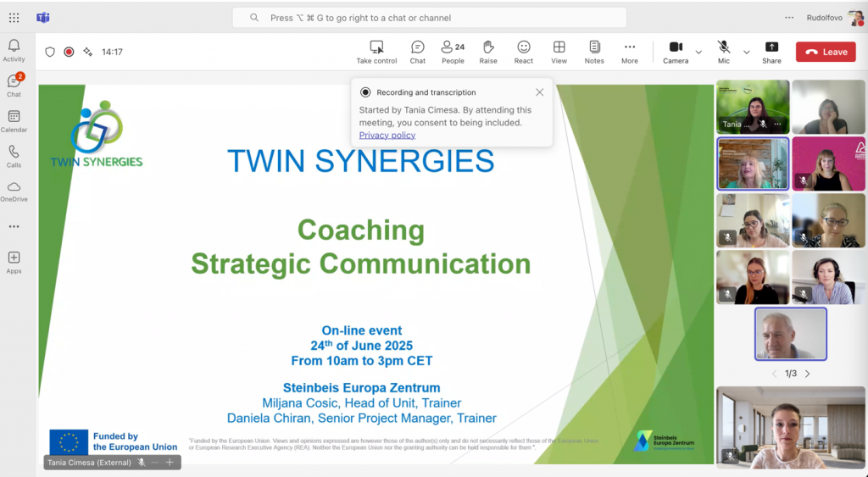Screen dimensions: 868x477
Task: Click the TWIN SYNERGIES slide title
Action: click(x=361, y=161)
